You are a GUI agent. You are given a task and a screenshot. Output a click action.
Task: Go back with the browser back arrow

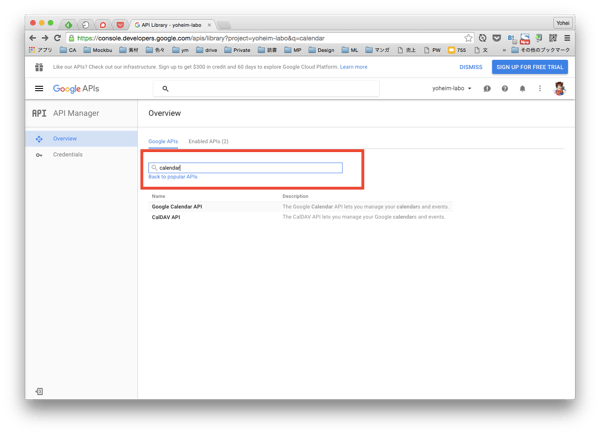pos(33,38)
